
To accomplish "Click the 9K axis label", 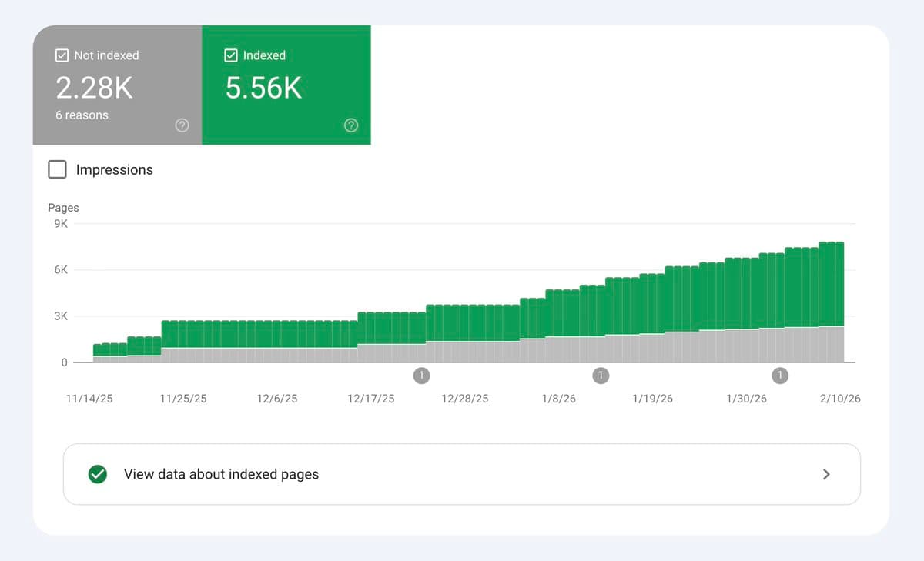I will click(x=61, y=224).
